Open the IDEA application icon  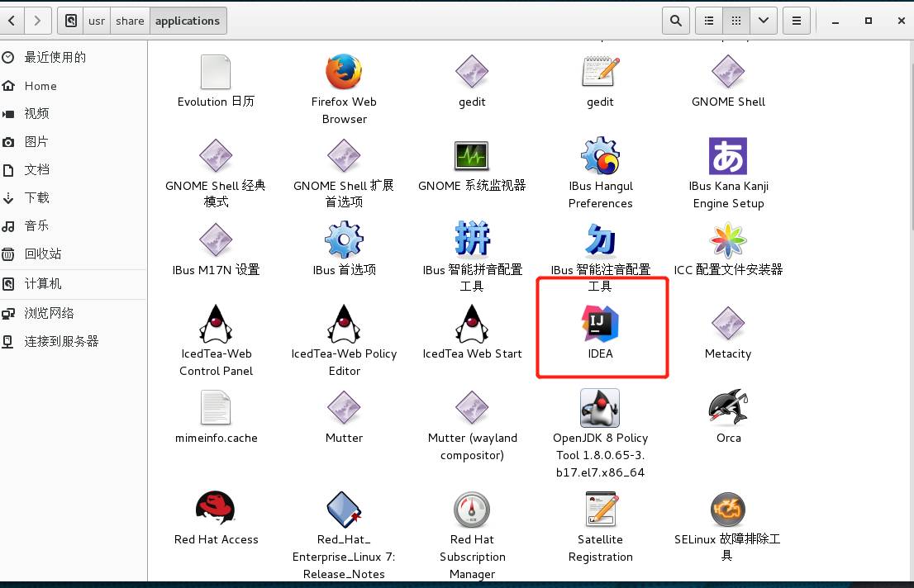[600, 324]
